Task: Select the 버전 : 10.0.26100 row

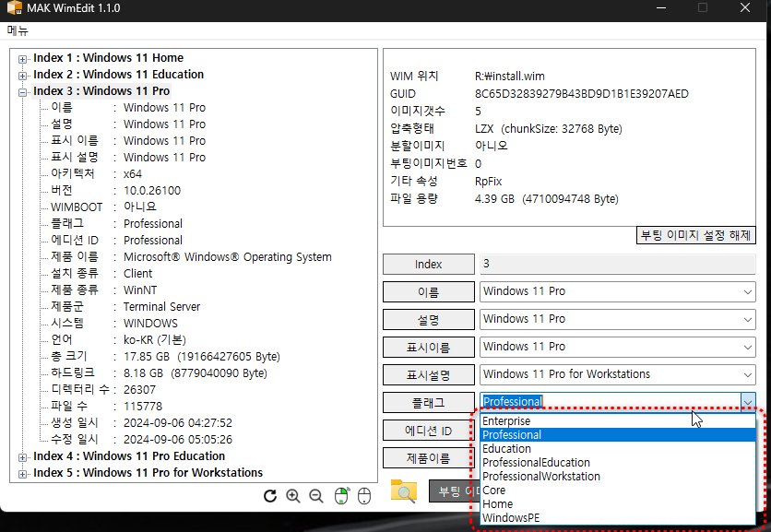Action: pyautogui.click(x=115, y=190)
